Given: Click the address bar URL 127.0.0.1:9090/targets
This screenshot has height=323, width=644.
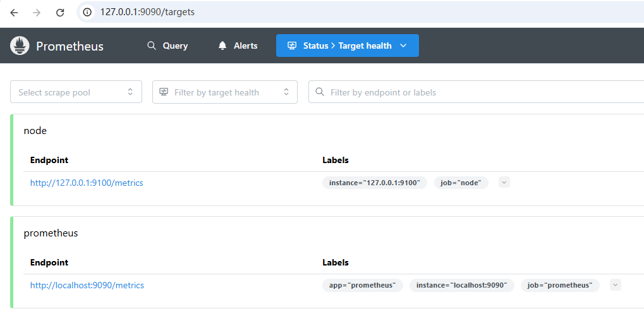Looking at the screenshot, I should [x=147, y=12].
